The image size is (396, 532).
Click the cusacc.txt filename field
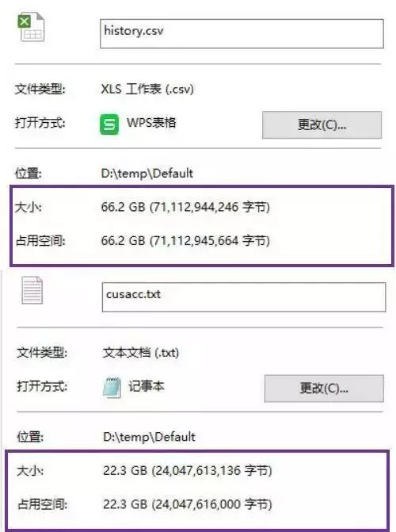(x=244, y=297)
